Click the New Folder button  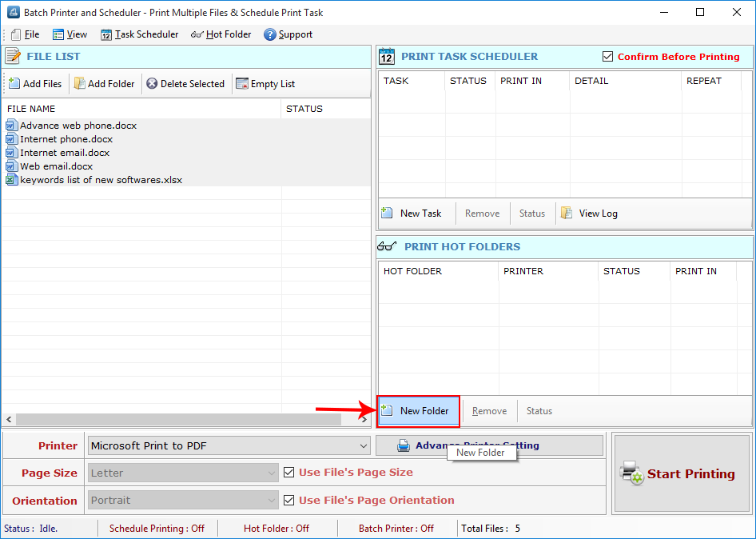[x=418, y=410]
